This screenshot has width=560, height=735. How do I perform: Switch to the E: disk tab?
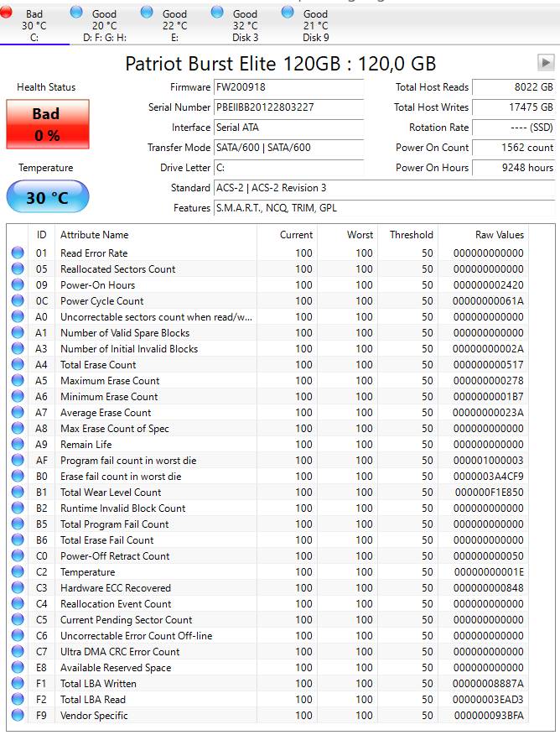click(174, 25)
